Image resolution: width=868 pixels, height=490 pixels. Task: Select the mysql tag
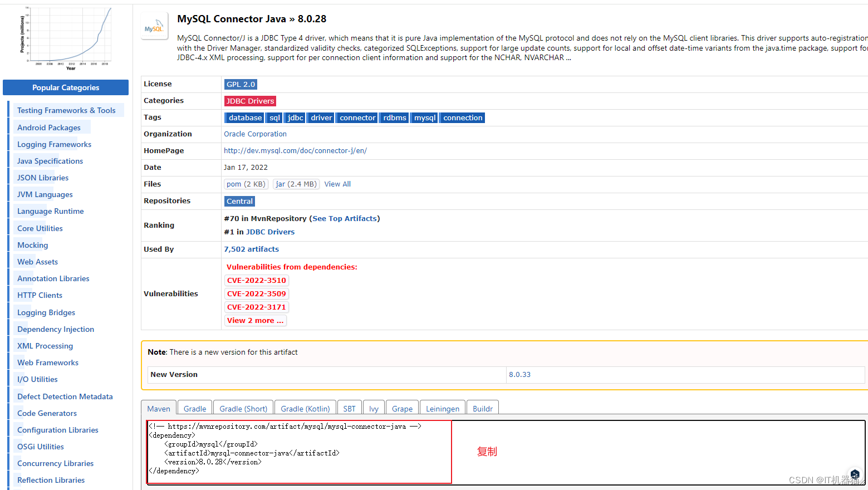pos(425,117)
